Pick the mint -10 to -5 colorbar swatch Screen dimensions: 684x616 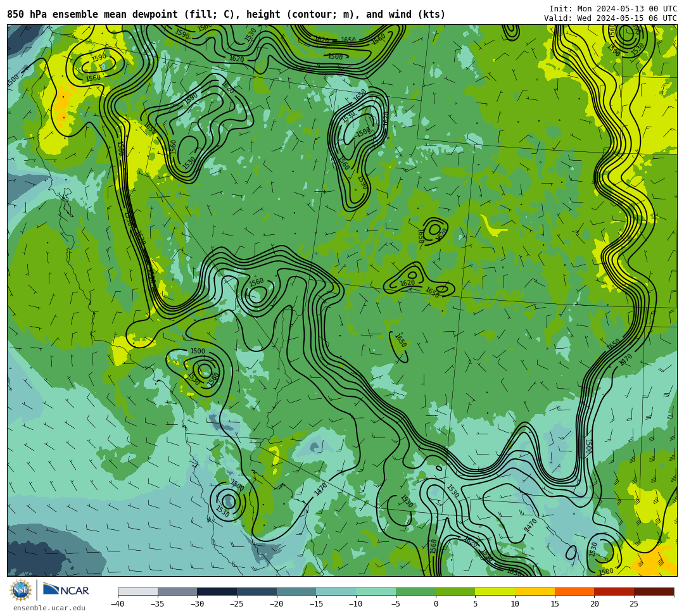pos(376,591)
